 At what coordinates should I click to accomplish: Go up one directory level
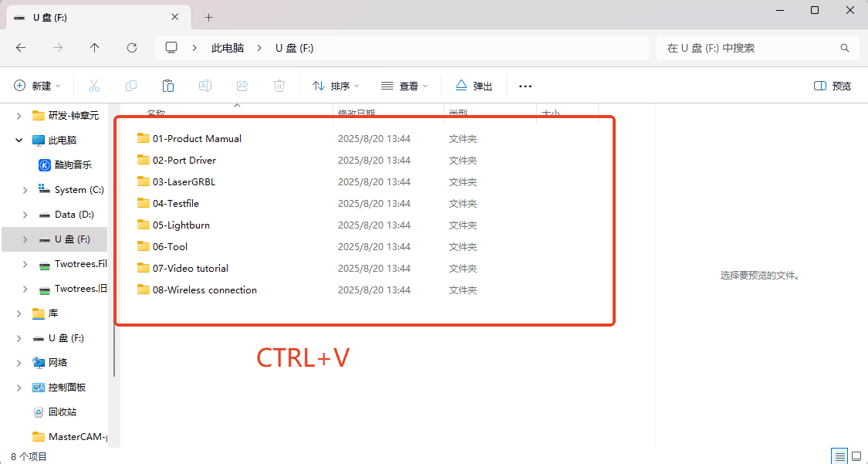pyautogui.click(x=95, y=48)
